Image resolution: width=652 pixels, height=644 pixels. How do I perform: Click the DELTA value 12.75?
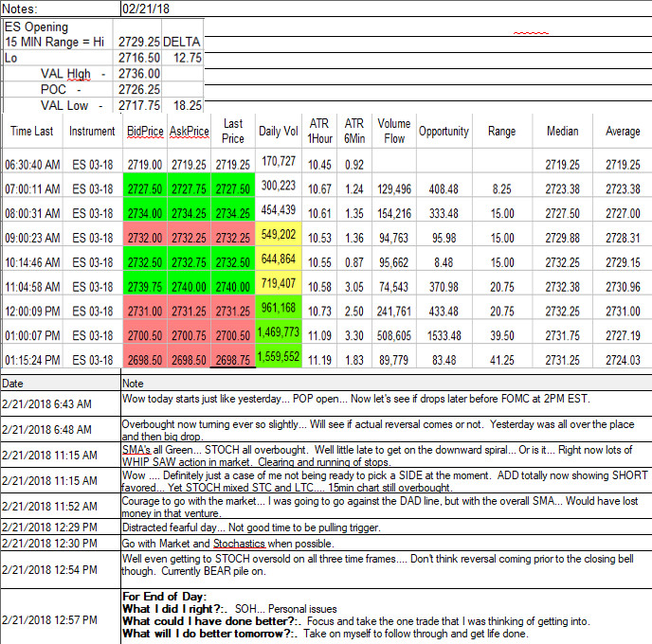tap(187, 58)
